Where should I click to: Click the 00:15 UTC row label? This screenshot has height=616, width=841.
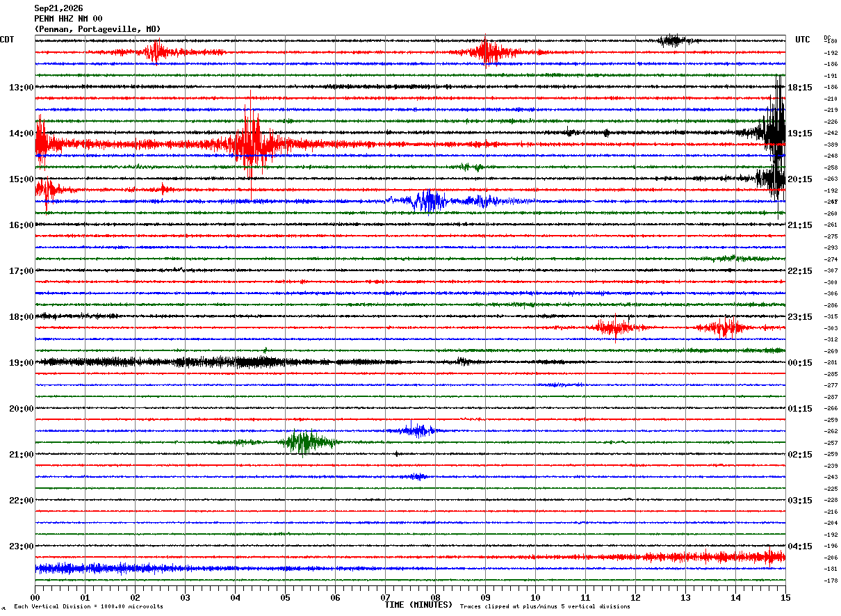click(800, 363)
